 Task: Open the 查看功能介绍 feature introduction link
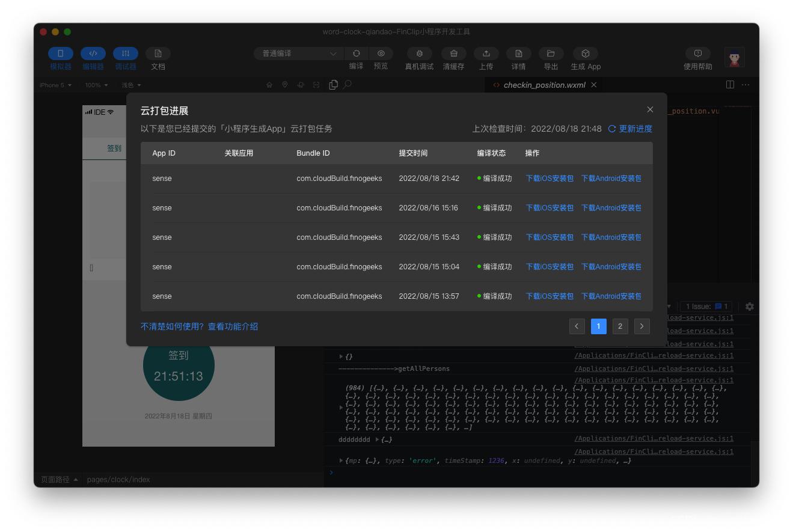pyautogui.click(x=233, y=326)
